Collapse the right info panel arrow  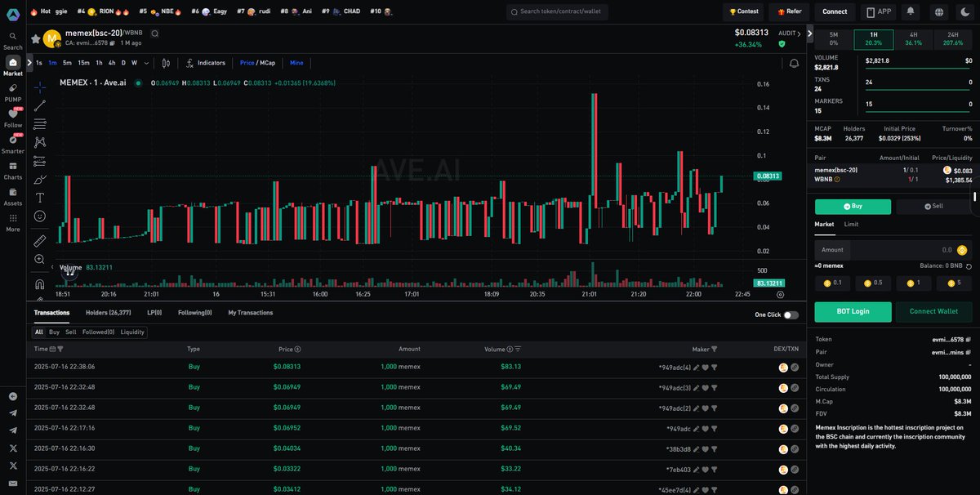(x=809, y=33)
